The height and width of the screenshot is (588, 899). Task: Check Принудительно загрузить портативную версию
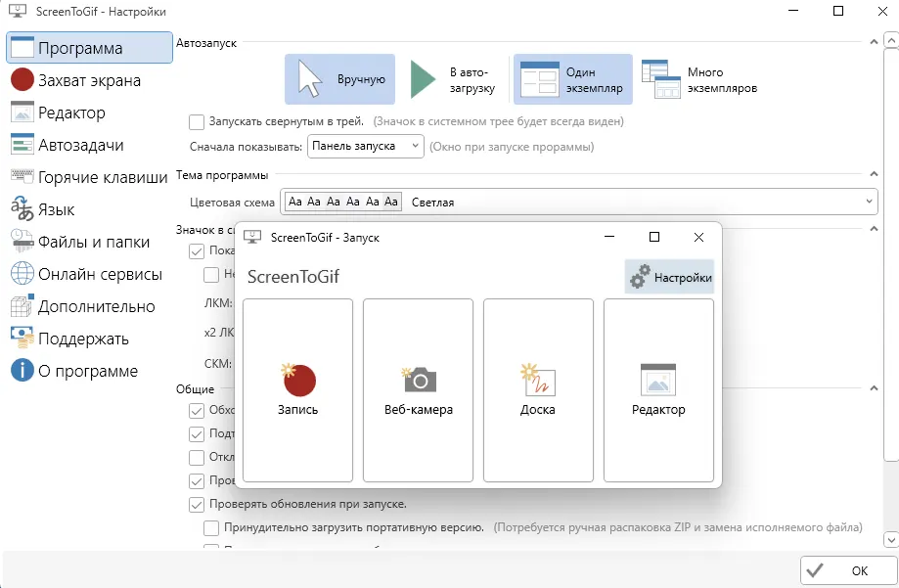(x=211, y=528)
